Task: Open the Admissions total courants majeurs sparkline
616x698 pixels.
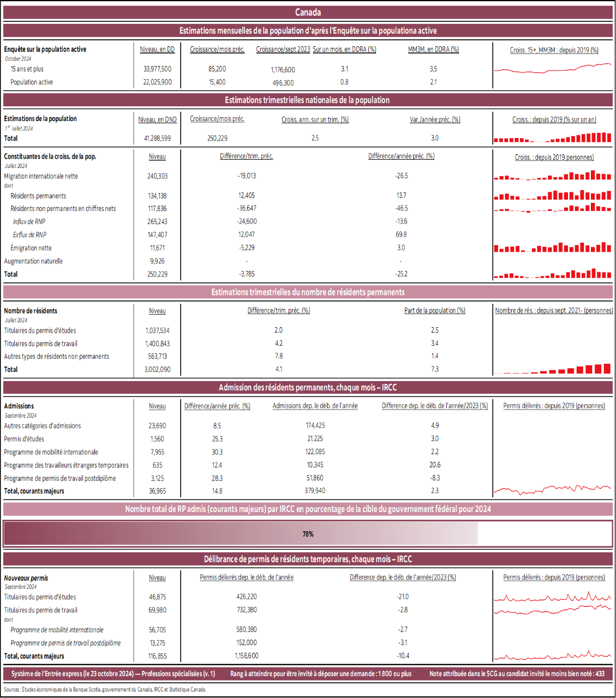Action: 552,490
